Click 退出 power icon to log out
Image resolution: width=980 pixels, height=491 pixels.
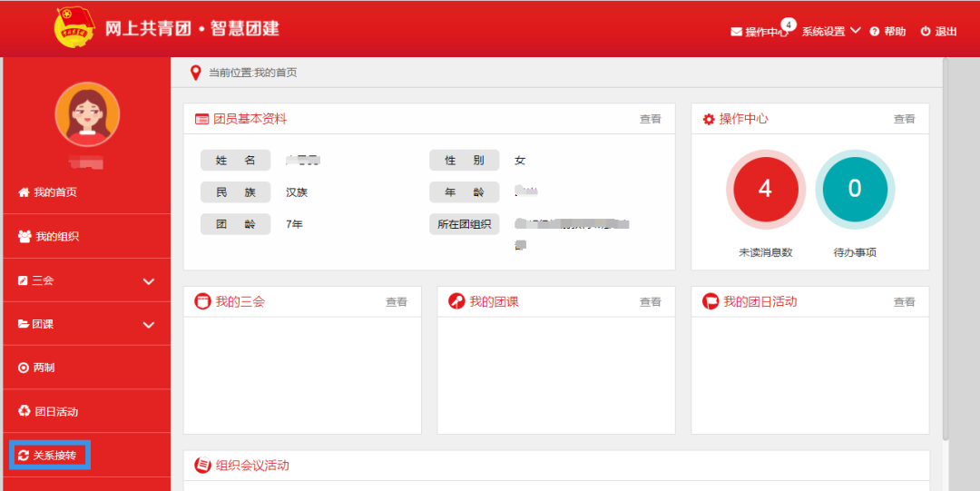point(926,32)
